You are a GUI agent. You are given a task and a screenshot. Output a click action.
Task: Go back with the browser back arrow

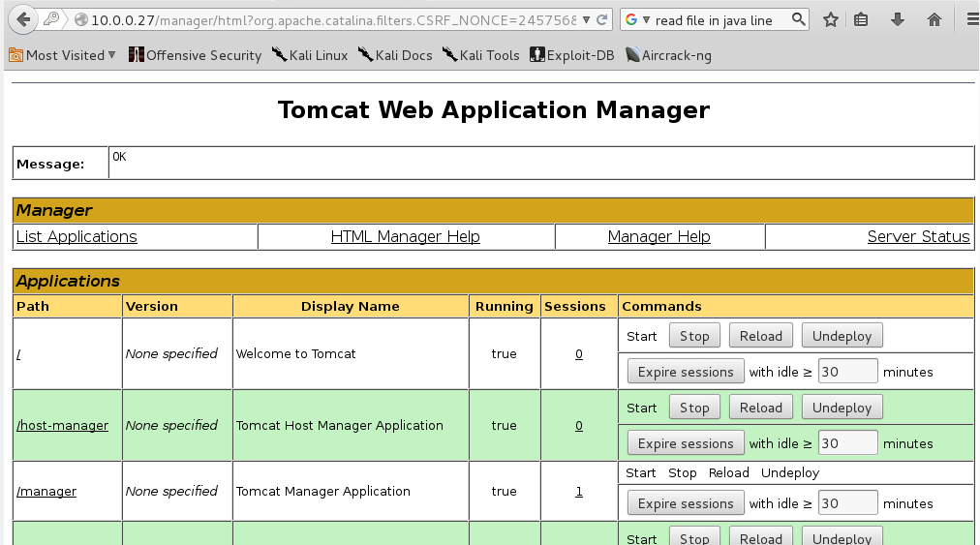(x=23, y=20)
